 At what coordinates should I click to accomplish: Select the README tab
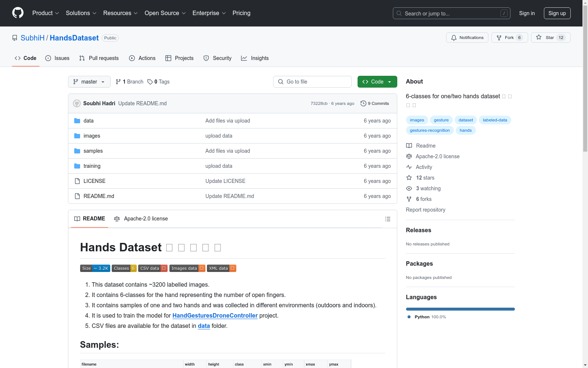click(90, 219)
